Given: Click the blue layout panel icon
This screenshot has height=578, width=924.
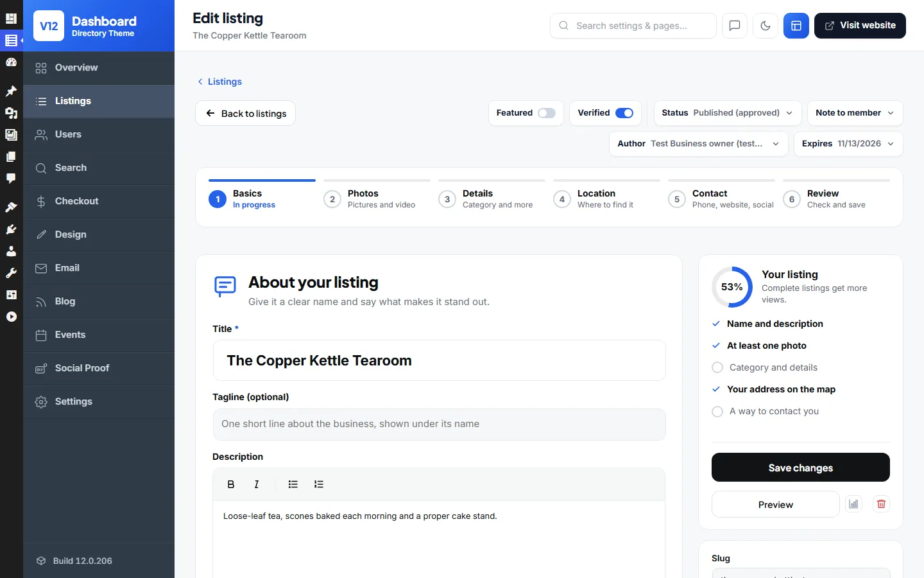Looking at the screenshot, I should click(796, 26).
